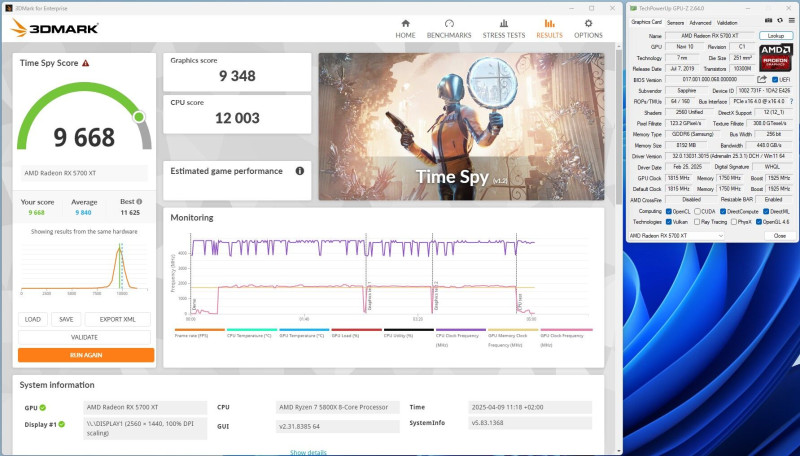Click the Show details link
Screen dimensions: 800x456
pyautogui.click(x=308, y=452)
